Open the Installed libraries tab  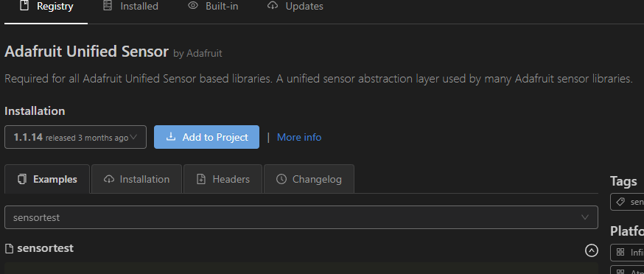coord(130,7)
